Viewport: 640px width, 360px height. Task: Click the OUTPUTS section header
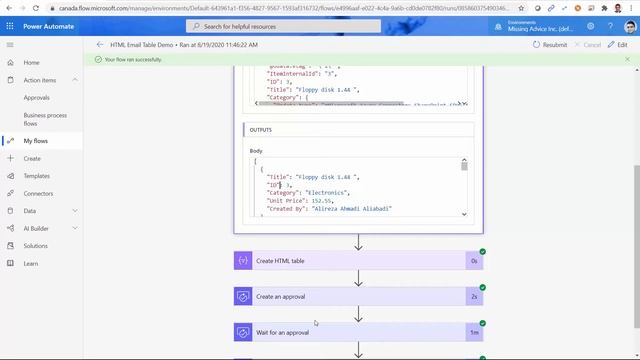(358, 130)
